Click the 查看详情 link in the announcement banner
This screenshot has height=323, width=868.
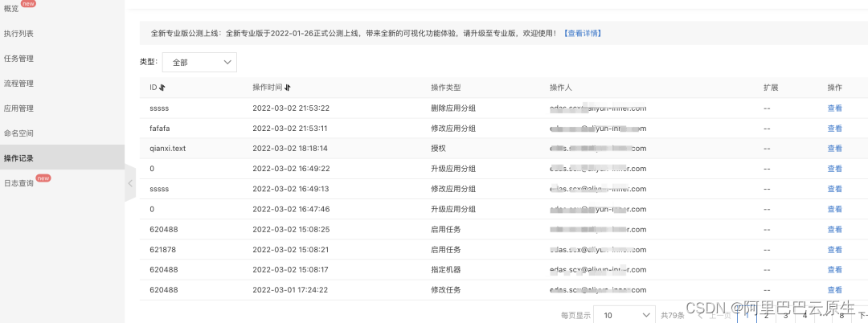(582, 34)
